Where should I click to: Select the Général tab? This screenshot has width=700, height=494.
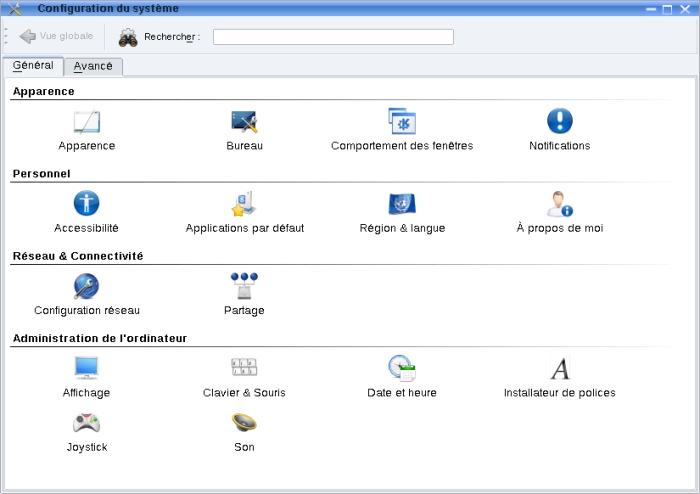point(33,66)
